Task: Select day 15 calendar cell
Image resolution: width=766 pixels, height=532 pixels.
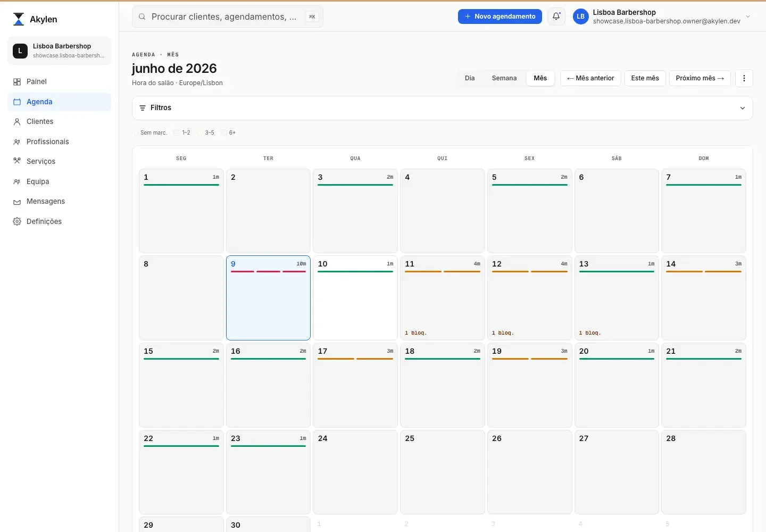Action: pos(181,385)
